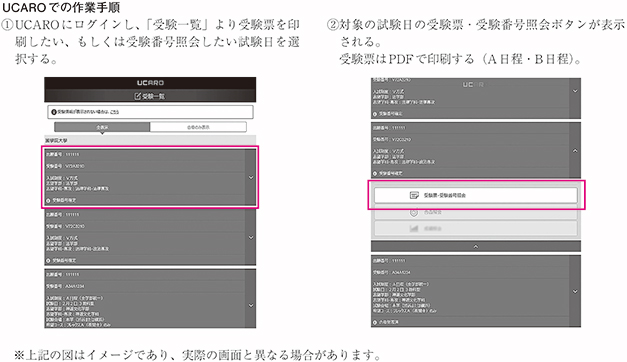Click 受験番号確定 status icon in first card, step ①

[48, 200]
